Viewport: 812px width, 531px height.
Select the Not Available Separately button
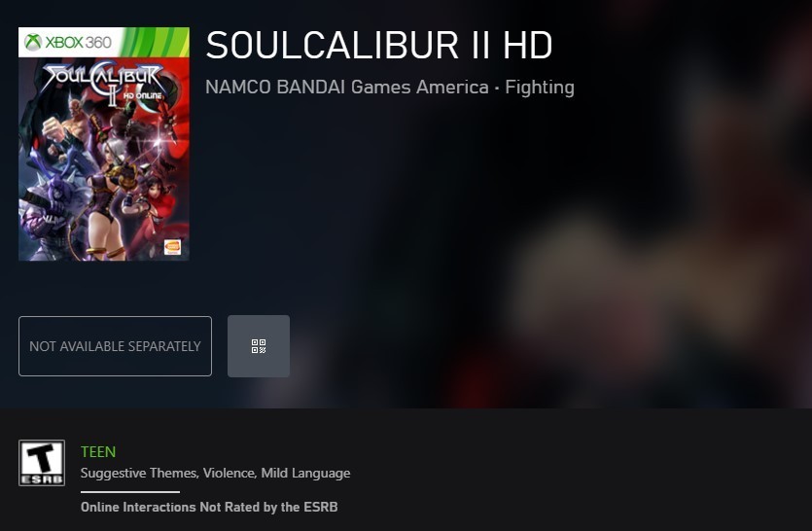[x=115, y=346]
